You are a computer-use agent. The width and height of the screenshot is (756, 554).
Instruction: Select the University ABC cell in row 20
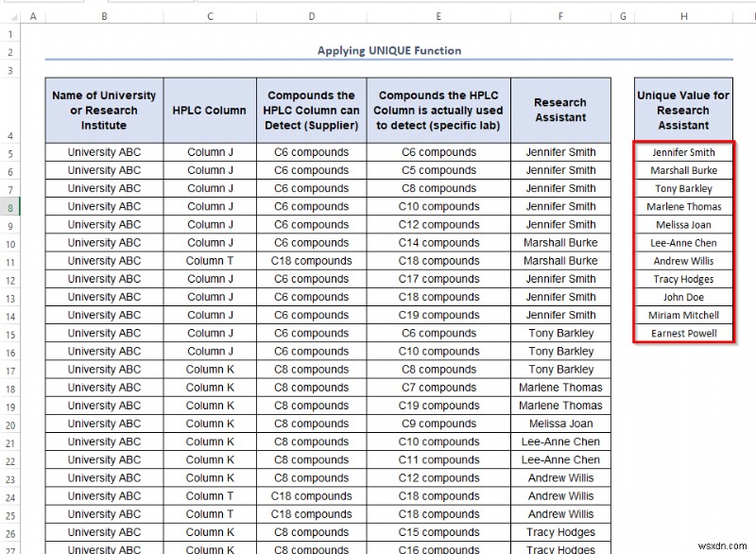click(103, 423)
